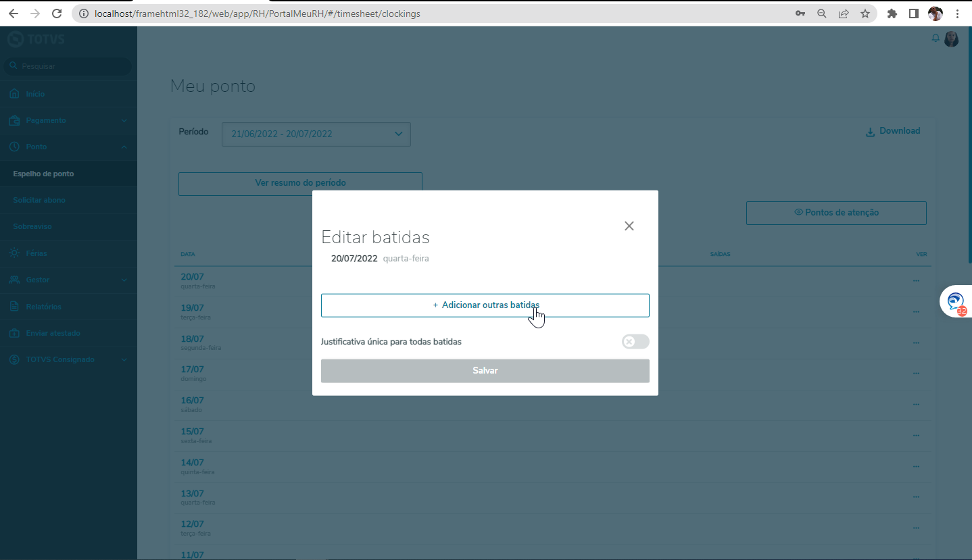Bookmark this page with the star
This screenshot has width=972, height=560.
[x=865, y=14]
